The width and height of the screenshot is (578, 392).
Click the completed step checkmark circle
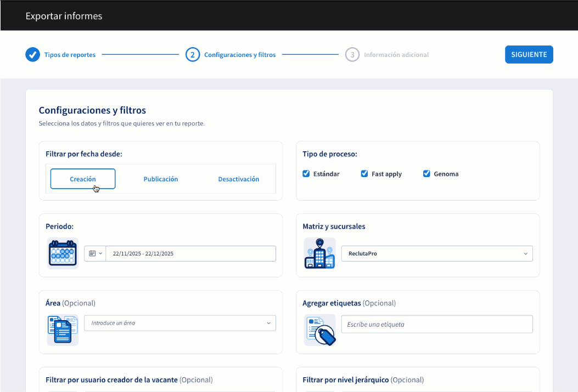point(32,55)
